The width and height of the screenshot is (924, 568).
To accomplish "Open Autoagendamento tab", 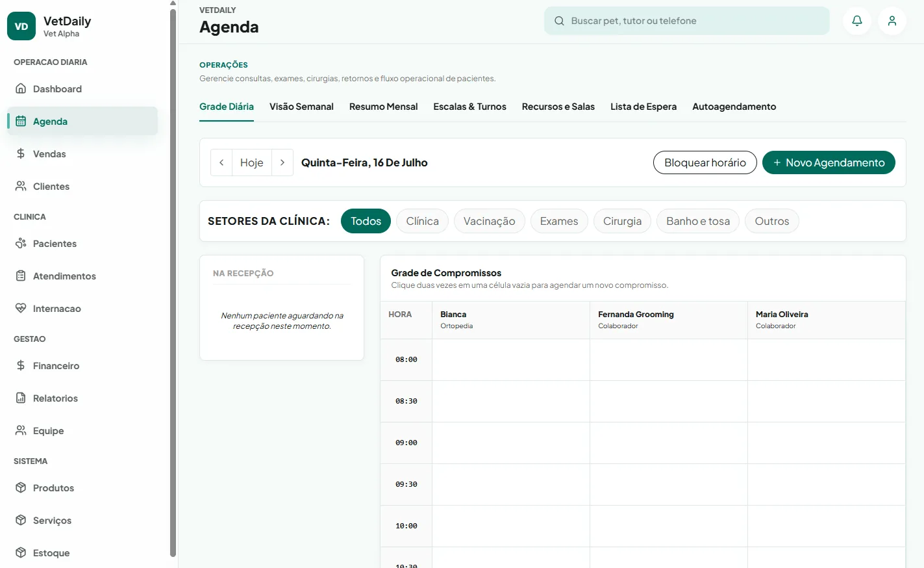I will 734,107.
